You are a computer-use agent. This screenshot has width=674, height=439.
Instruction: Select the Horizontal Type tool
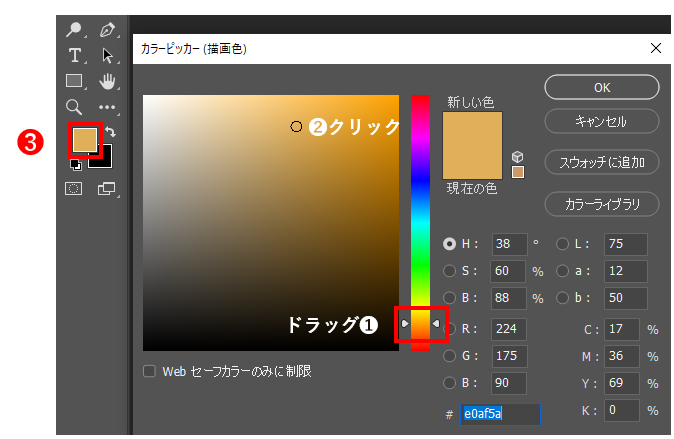(x=74, y=55)
